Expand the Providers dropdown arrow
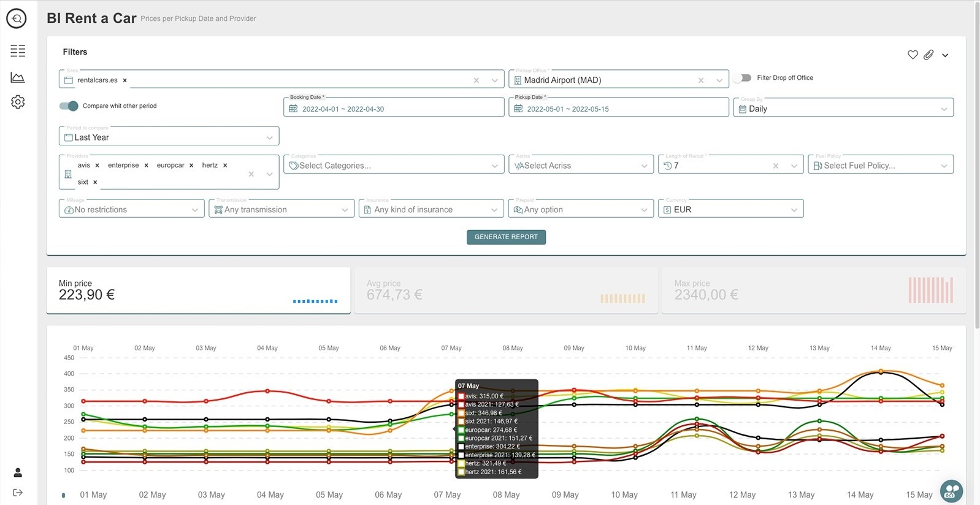Viewport: 980px width, 505px height. [x=269, y=174]
